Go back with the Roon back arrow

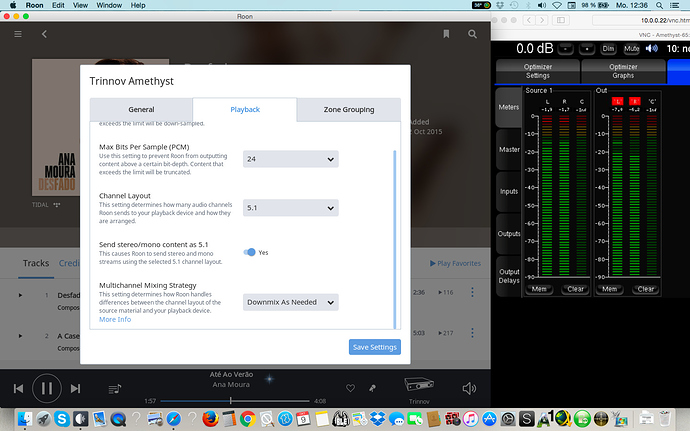coord(44,34)
